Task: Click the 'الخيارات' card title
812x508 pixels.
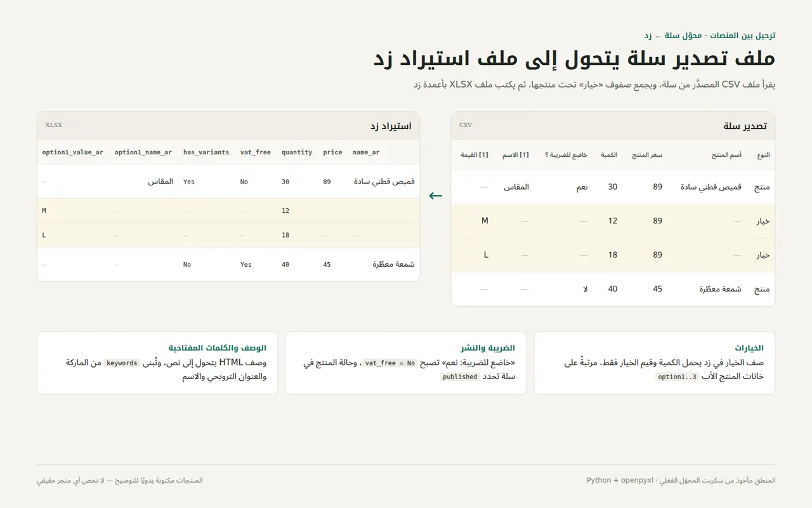Action: [749, 348]
